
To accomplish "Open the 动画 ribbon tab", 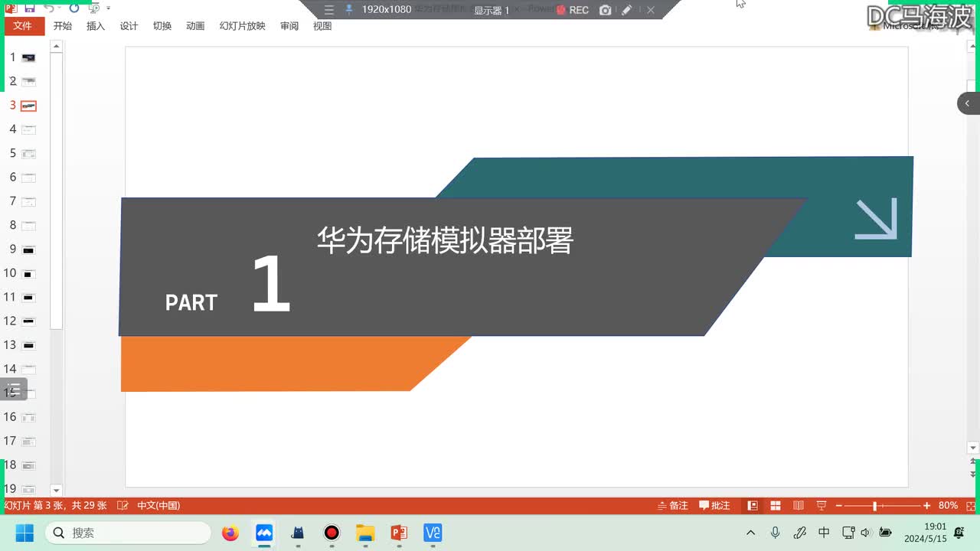I will point(195,26).
